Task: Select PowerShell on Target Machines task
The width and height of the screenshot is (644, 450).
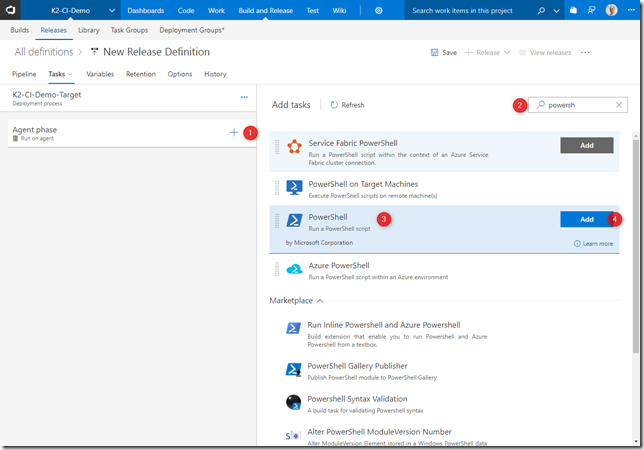Action: click(x=444, y=189)
